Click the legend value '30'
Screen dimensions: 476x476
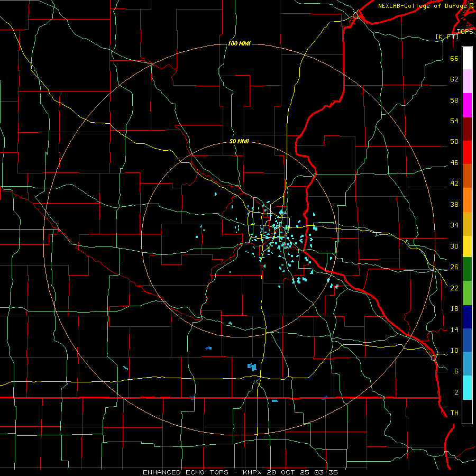pos(454,246)
